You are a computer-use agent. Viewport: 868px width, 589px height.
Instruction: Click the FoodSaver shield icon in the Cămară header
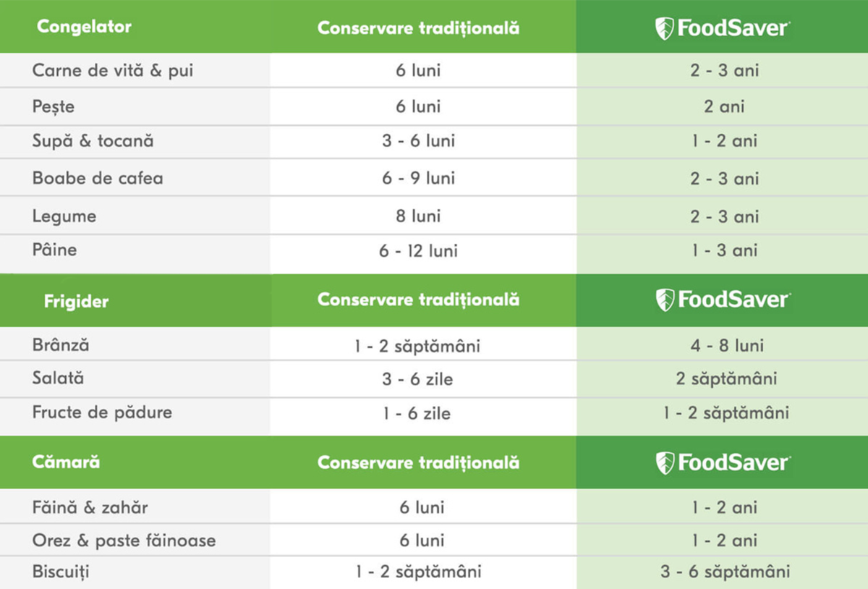click(664, 462)
